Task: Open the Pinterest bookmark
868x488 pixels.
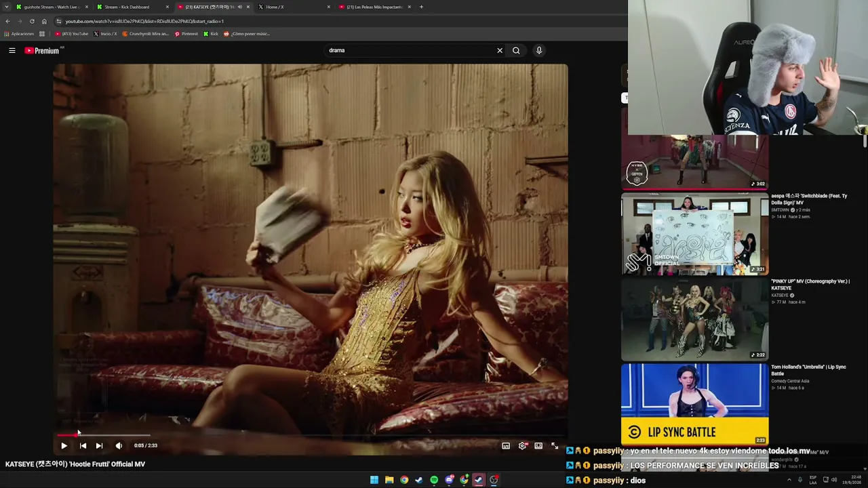Action: pyautogui.click(x=186, y=33)
